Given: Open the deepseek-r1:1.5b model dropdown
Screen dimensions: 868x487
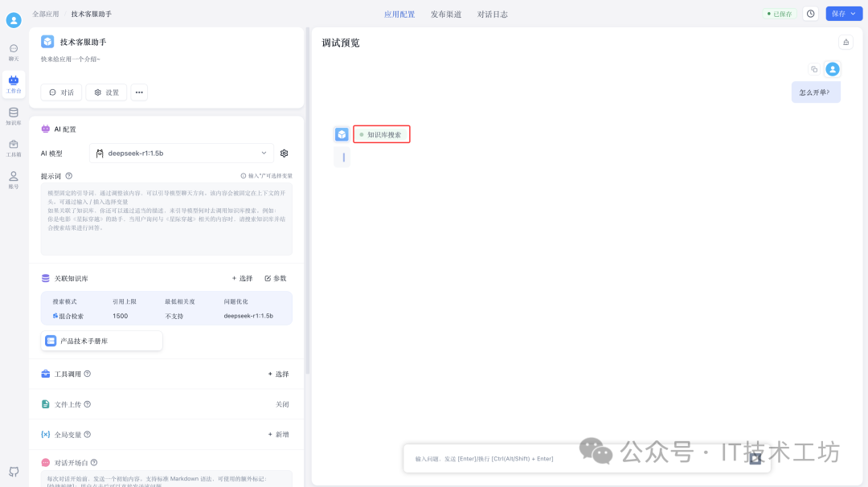Looking at the screenshot, I should (181, 153).
